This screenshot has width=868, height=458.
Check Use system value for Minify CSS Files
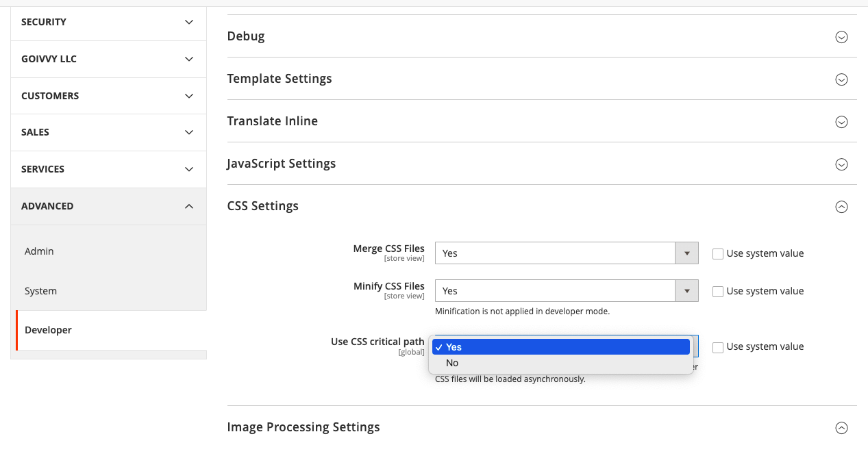tap(717, 291)
